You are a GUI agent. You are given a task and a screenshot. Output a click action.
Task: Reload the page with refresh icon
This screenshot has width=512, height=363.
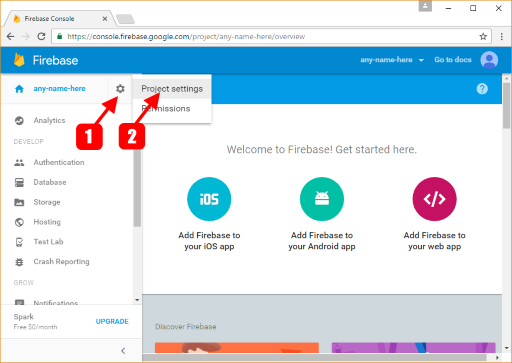click(x=41, y=36)
